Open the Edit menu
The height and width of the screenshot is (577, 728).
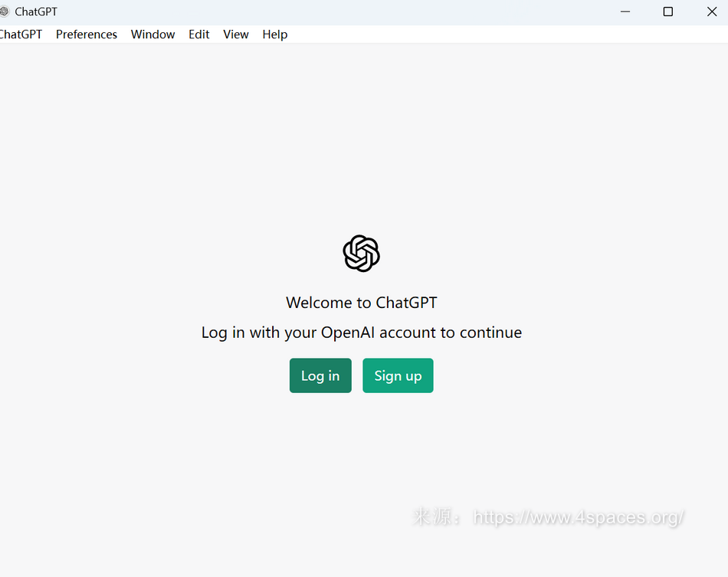tap(199, 34)
